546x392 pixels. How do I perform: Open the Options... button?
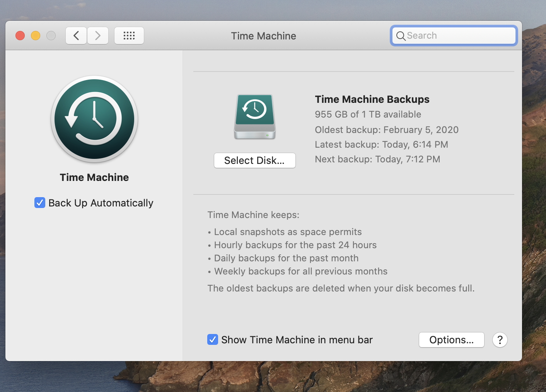point(452,340)
